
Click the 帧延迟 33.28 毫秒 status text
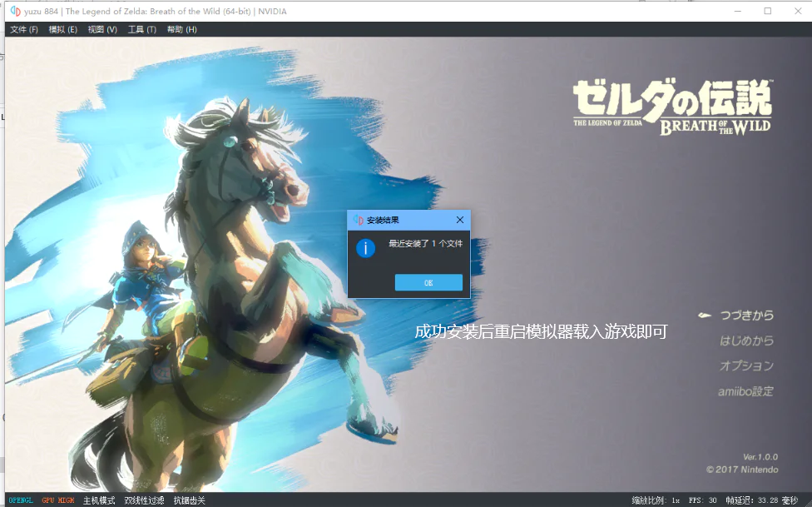[762, 500]
